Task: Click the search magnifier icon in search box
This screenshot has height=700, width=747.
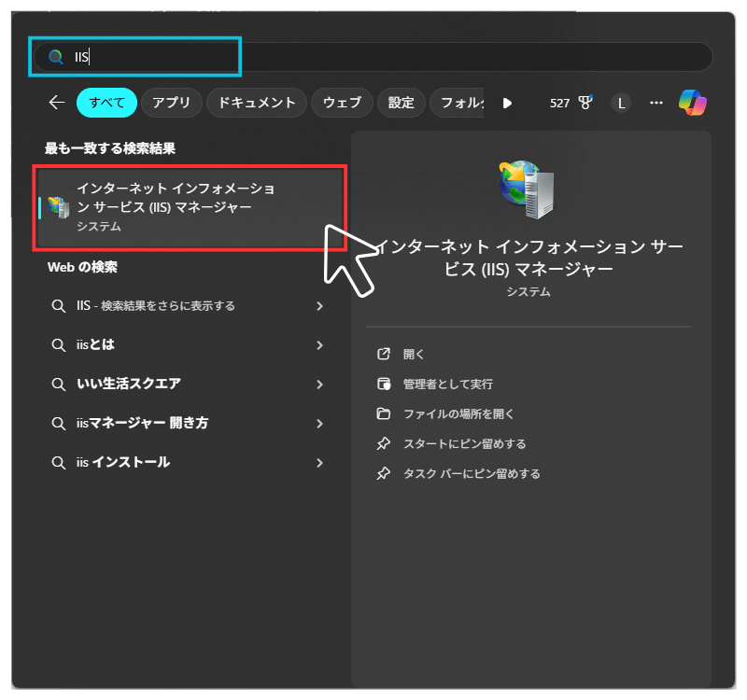Action: coord(56,57)
